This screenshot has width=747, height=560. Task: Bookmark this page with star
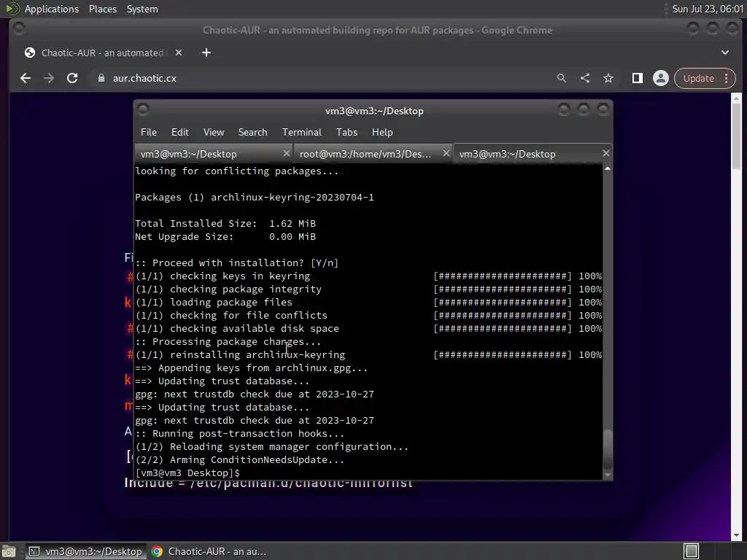tap(608, 78)
